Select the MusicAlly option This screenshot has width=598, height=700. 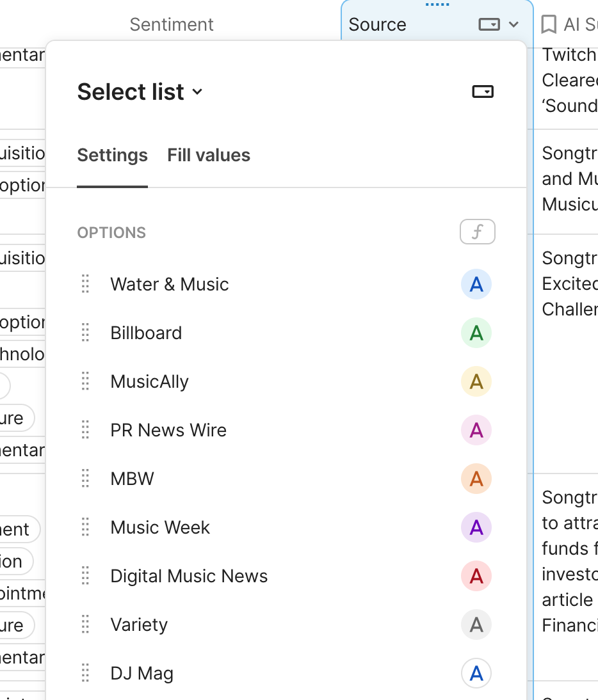point(149,381)
